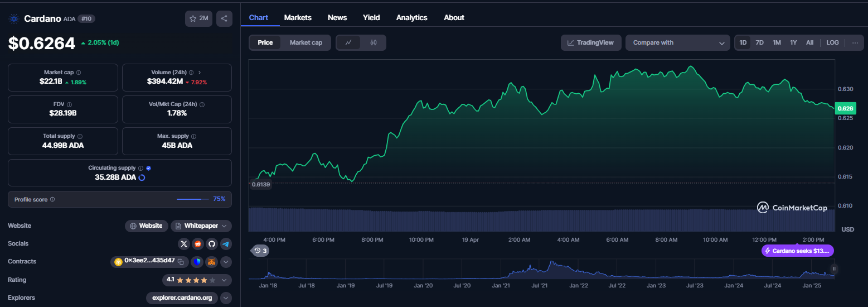868x307 pixels.
Task: Open the Chart tab
Action: (x=259, y=17)
